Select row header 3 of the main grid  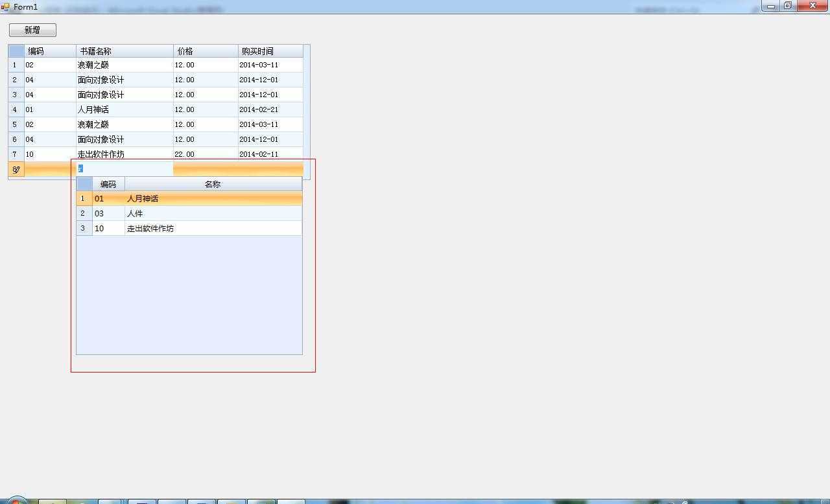16,95
